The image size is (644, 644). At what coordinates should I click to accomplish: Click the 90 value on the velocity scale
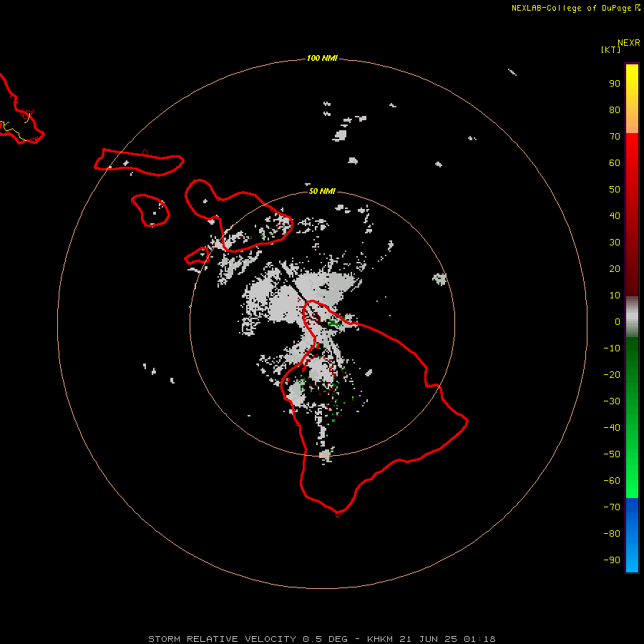click(615, 84)
